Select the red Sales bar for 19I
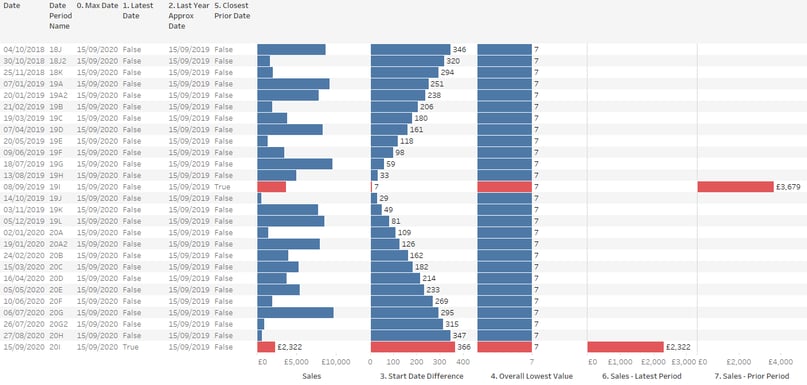The height and width of the screenshot is (385, 807). coord(271,187)
